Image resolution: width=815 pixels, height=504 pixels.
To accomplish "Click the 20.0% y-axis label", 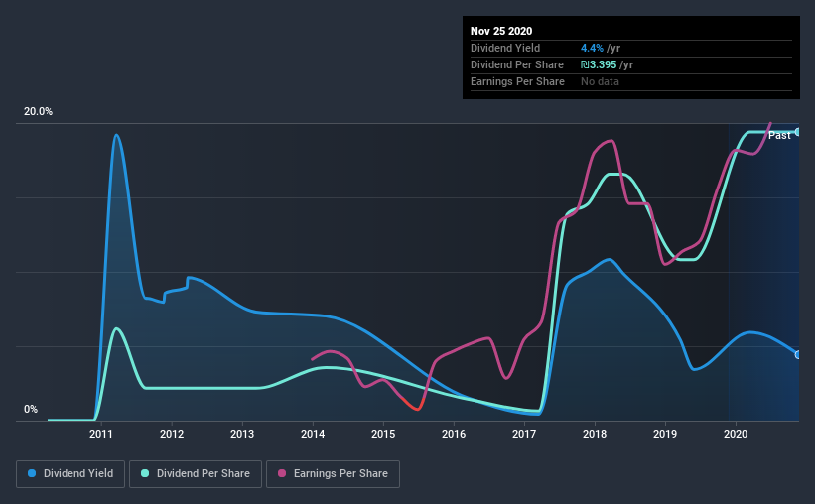I will click(38, 112).
